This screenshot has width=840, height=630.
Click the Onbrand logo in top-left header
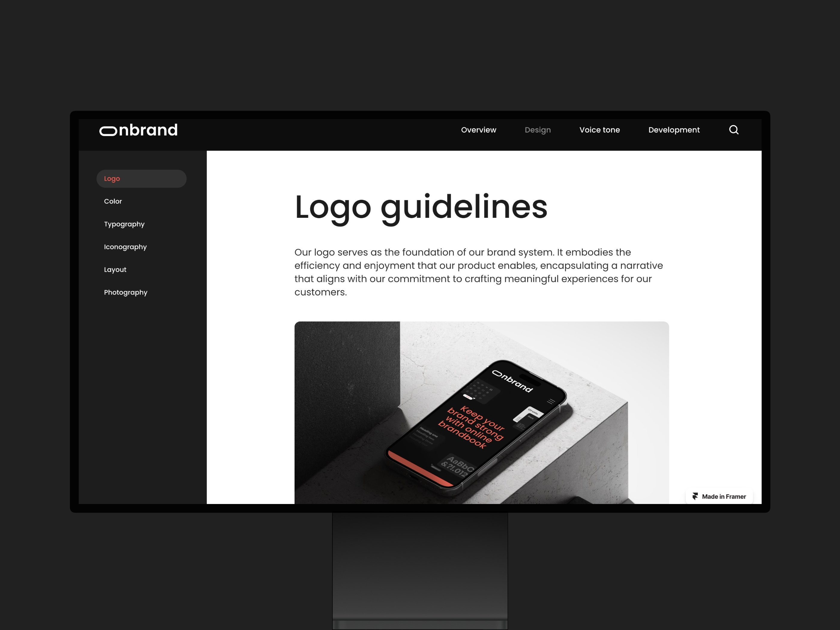139,130
